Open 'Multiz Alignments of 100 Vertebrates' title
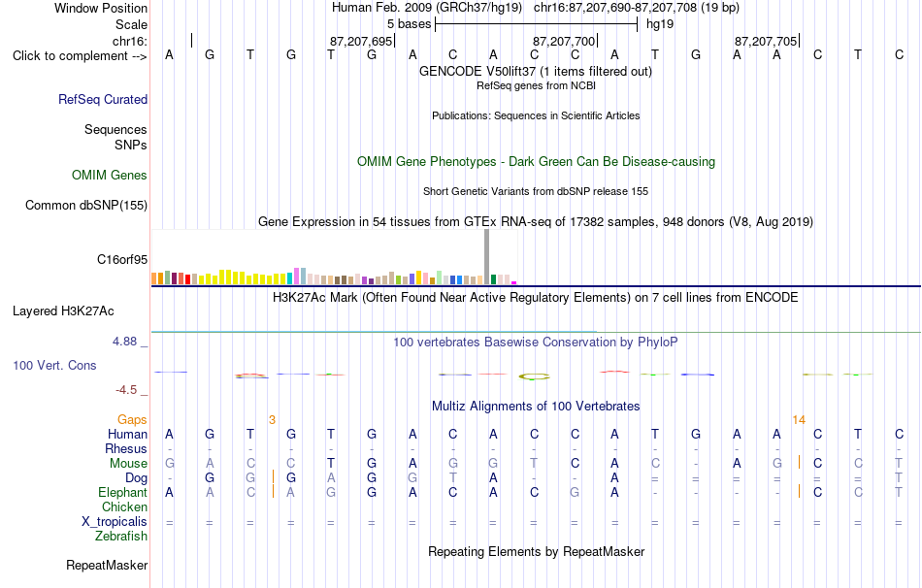 click(x=536, y=407)
